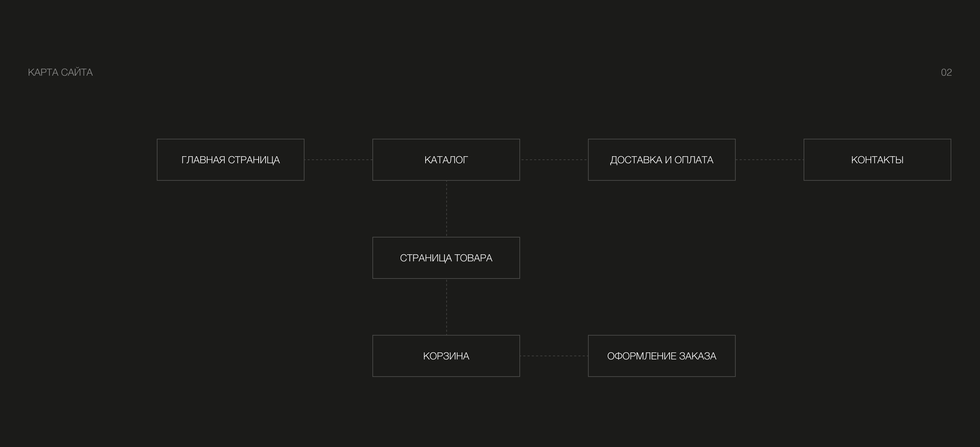
Task: Click vertical connector between СТРАНИЦА ТОВАРА and КОРЗИНА
Action: pyautogui.click(x=446, y=307)
